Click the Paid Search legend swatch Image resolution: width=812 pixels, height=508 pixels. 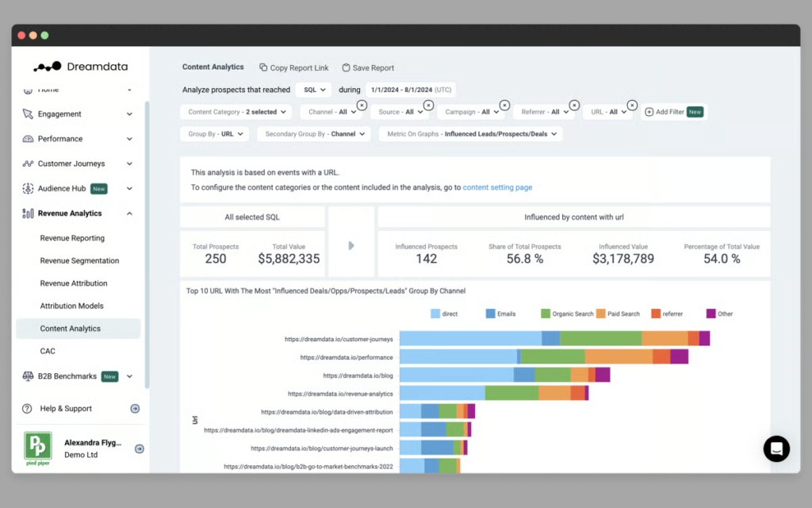pos(601,314)
